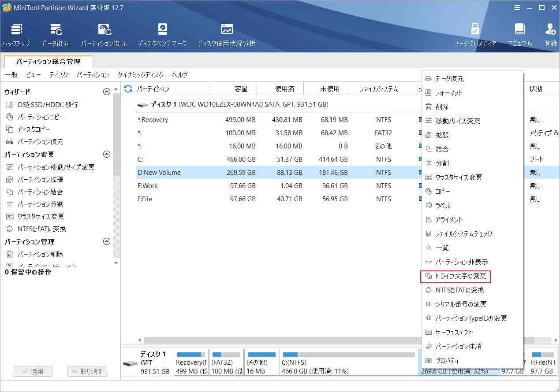Viewport: 560px width, 392px height.
Task: Choose 拡張 from the context menu
Action: 472,135
